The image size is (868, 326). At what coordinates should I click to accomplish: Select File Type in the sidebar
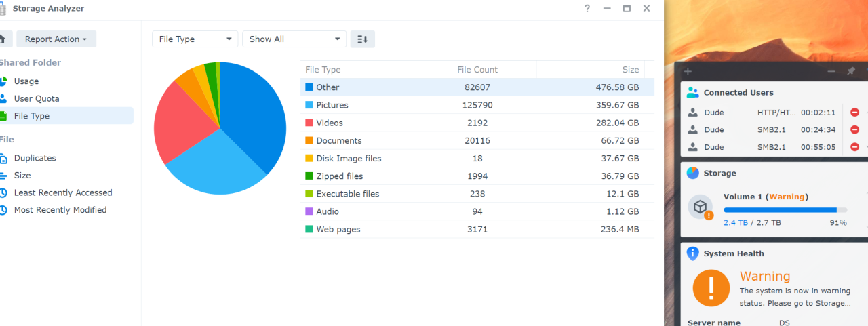66,116
